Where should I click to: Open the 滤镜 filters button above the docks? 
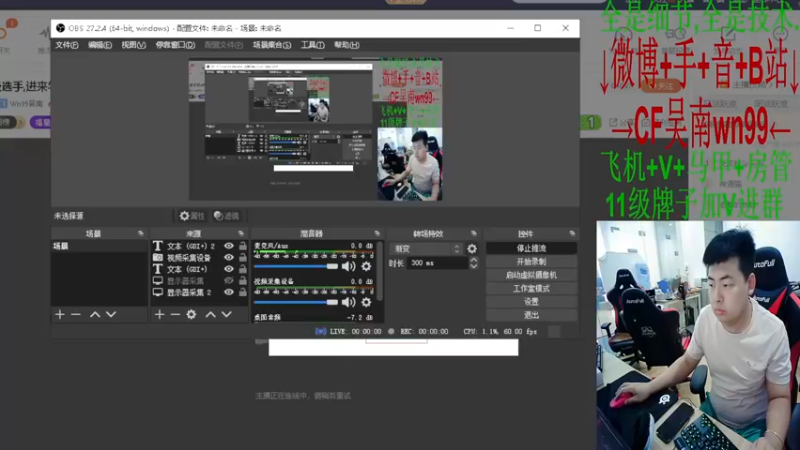coord(227,216)
